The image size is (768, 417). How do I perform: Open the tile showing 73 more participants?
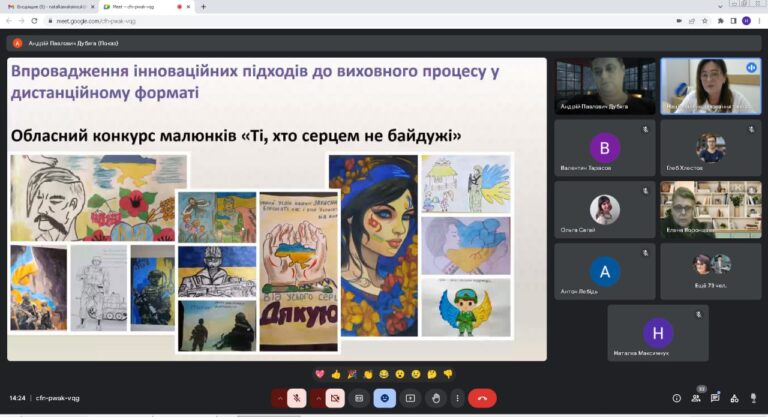(711, 271)
